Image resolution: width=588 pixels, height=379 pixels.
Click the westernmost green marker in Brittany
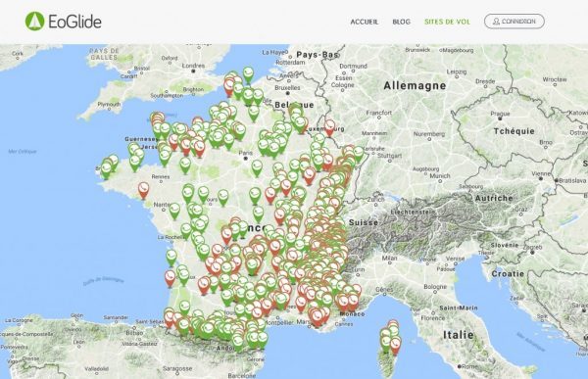(x=106, y=170)
